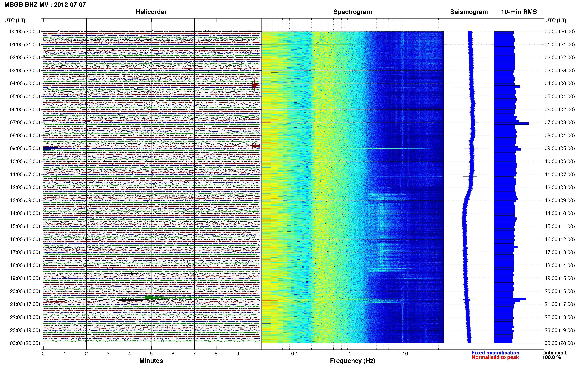The height and width of the screenshot is (368, 588).
Task: Click the largest RMS bar near 07:00
Action: click(511, 123)
